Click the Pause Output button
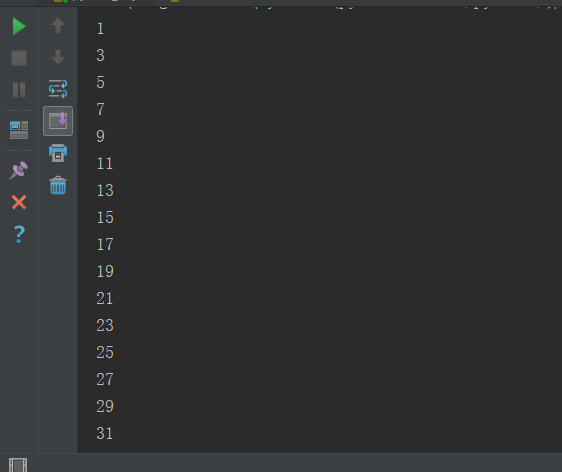562x472 pixels. pos(19,90)
